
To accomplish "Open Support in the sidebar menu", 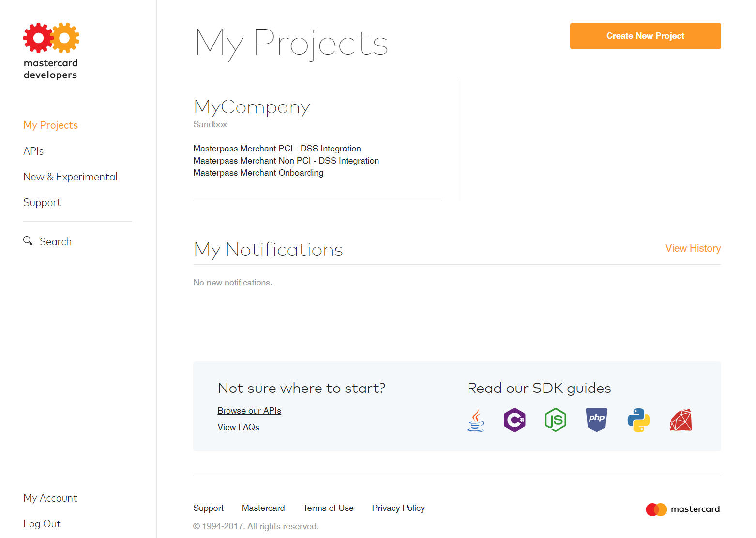I will [x=42, y=203].
